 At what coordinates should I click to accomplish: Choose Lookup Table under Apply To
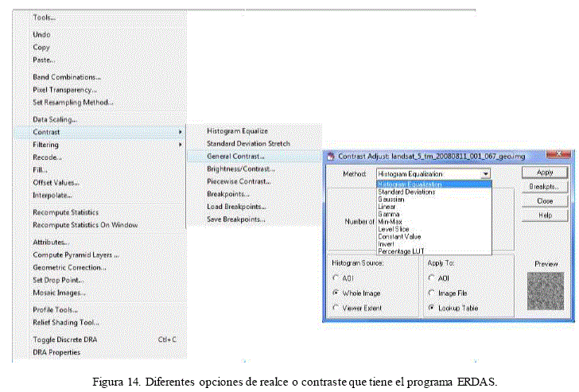(x=431, y=307)
